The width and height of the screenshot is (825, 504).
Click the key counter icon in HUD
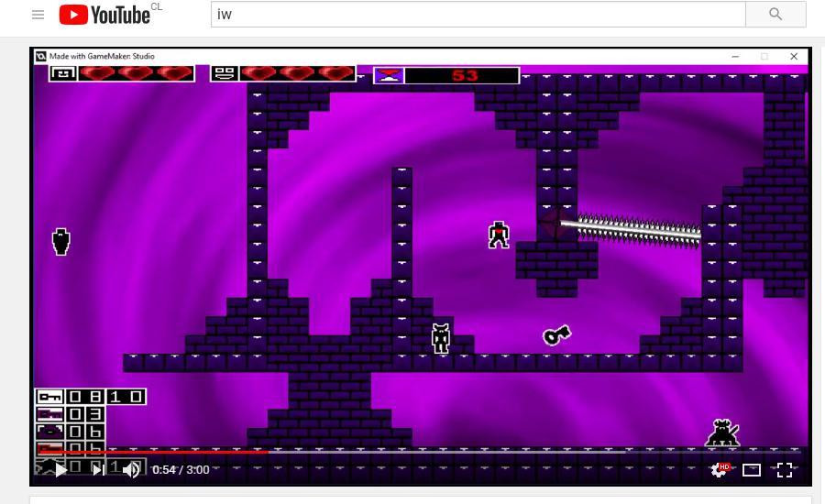tap(50, 397)
